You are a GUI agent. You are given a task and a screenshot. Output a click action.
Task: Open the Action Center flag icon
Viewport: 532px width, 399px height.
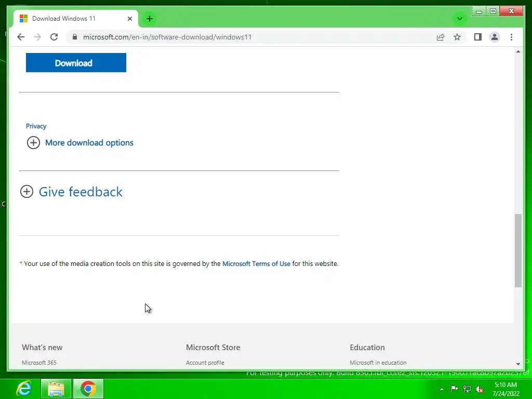point(454,389)
